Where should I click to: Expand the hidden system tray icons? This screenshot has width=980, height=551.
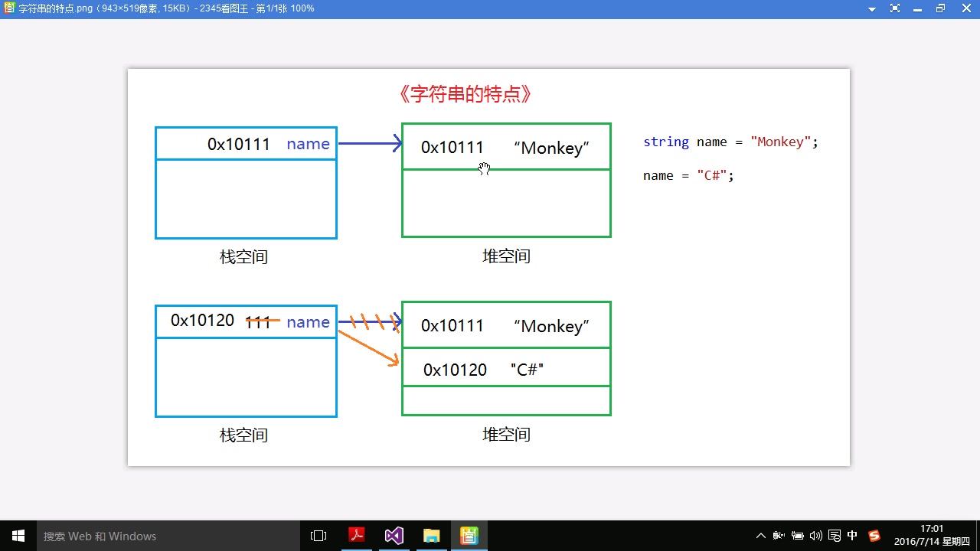[x=760, y=536]
